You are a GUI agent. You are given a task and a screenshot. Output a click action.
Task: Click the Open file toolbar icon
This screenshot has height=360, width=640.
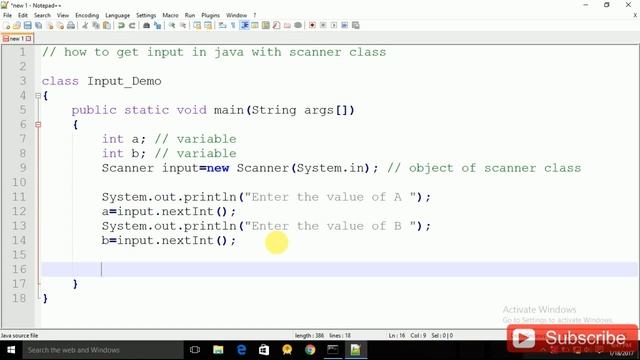[x=17, y=25]
